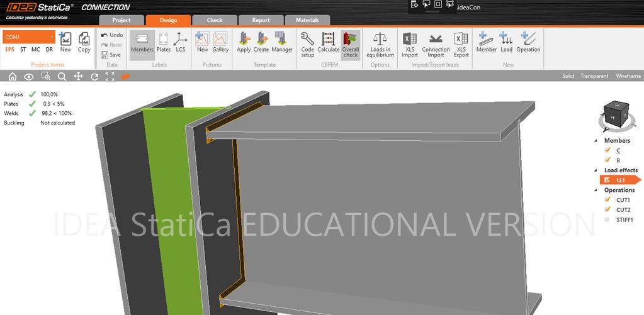
Task: Apply a connection template
Action: 244,43
